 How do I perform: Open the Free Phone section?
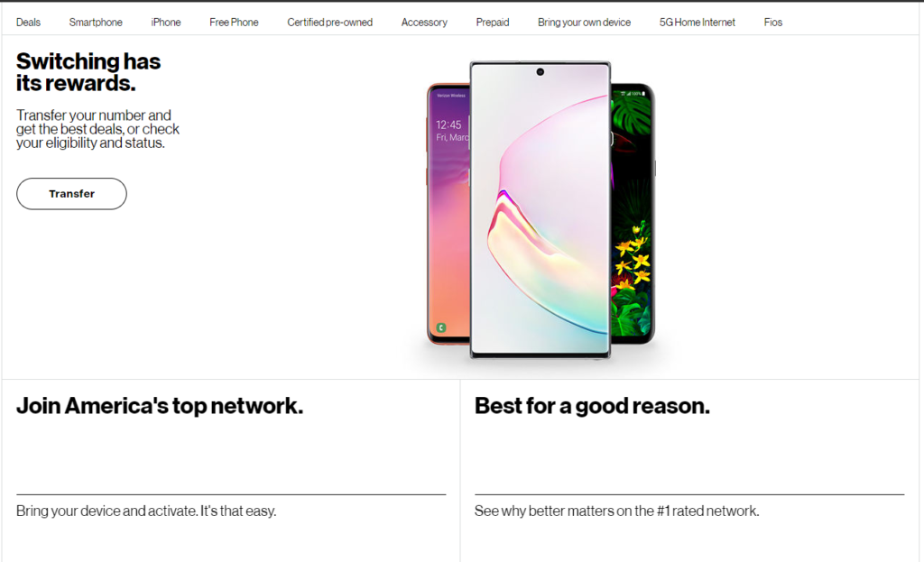coord(234,22)
